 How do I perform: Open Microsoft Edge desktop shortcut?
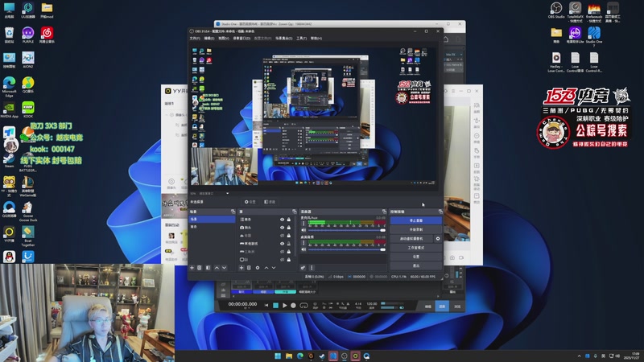coord(9,86)
